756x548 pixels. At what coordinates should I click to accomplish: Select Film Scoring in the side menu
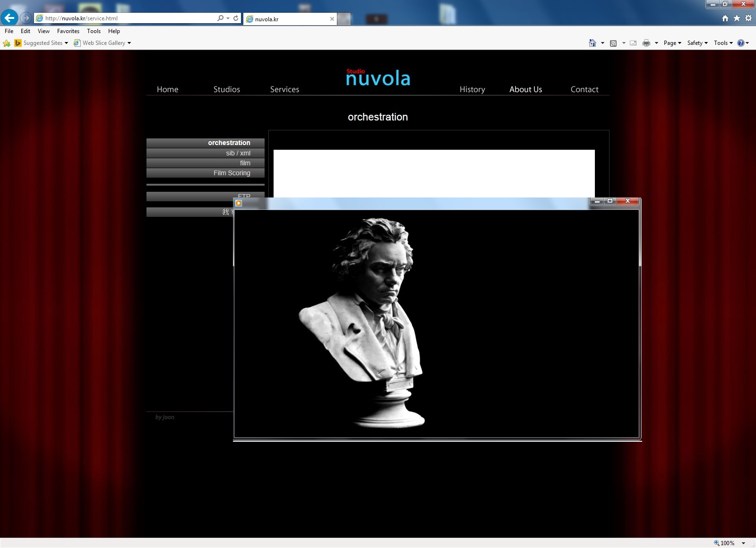pos(206,173)
